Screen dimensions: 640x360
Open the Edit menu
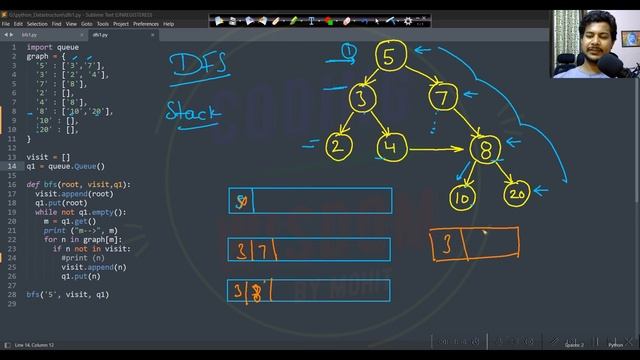click(x=18, y=24)
